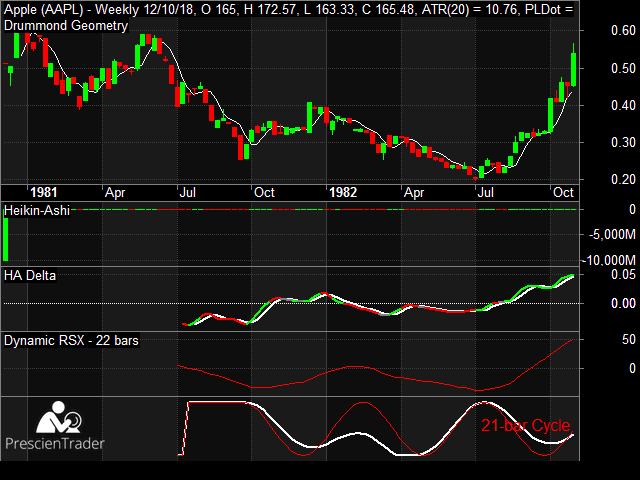Screen dimensions: 640x480
Task: Click the 0.20 price axis value
Action: [623, 179]
